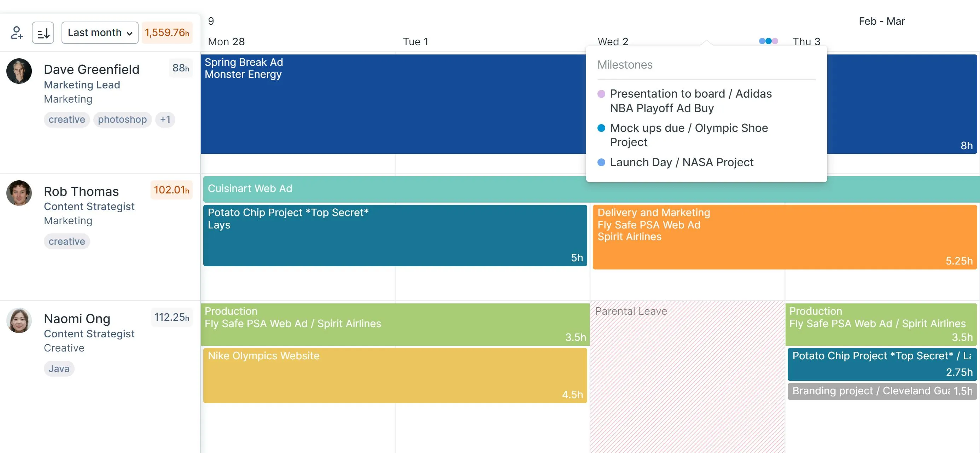Click Naomi Ong's 112.25h hours badge
Image resolution: width=980 pixels, height=453 pixels.
pyautogui.click(x=171, y=317)
